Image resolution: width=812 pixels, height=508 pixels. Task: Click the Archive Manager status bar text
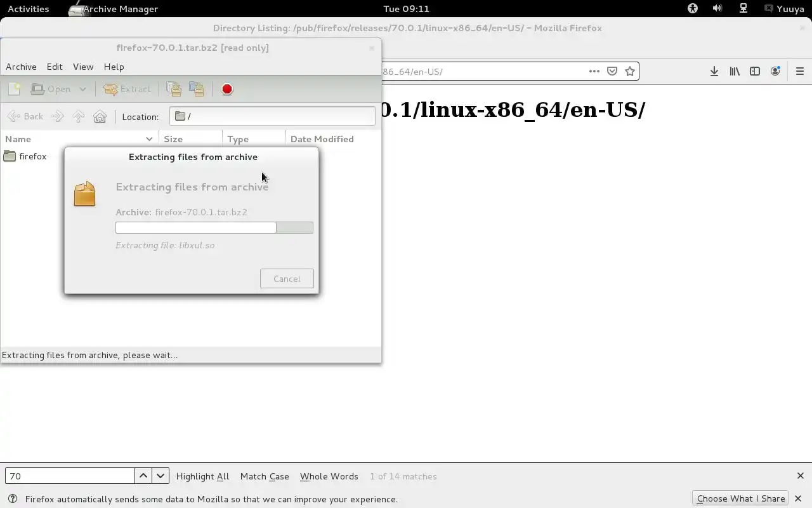coord(89,355)
